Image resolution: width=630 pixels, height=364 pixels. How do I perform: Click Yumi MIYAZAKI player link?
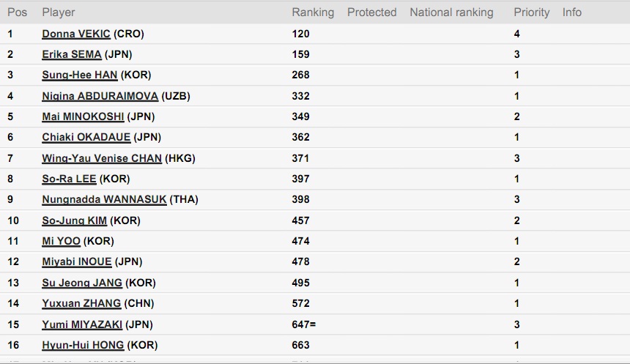[x=82, y=324]
